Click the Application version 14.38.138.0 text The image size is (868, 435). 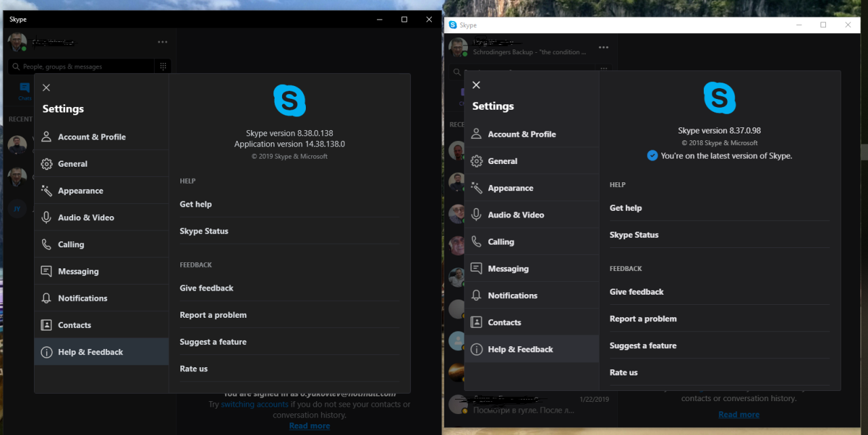click(290, 144)
